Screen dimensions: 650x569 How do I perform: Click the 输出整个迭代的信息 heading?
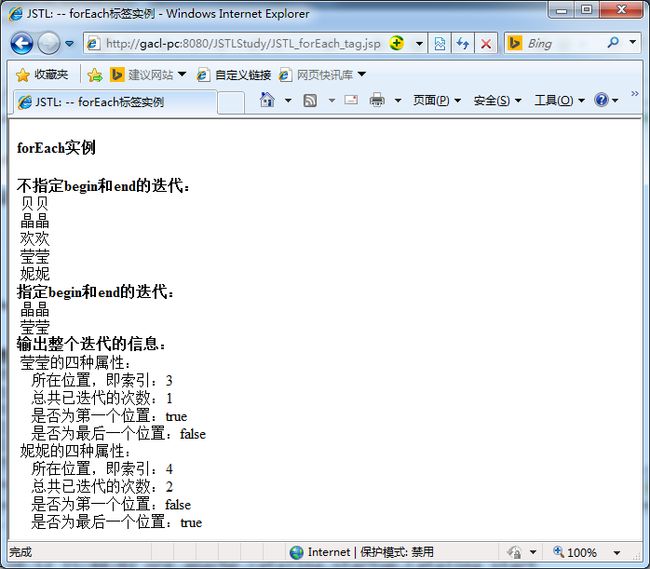(91, 344)
